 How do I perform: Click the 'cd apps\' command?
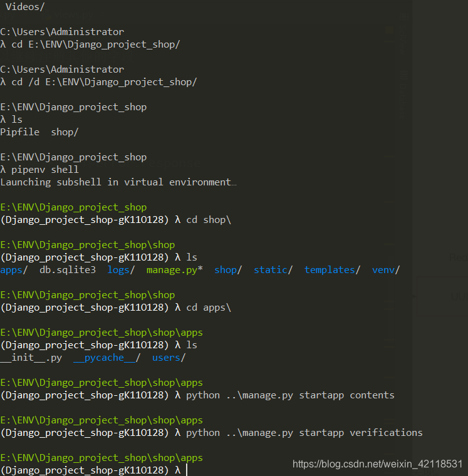[209, 308]
